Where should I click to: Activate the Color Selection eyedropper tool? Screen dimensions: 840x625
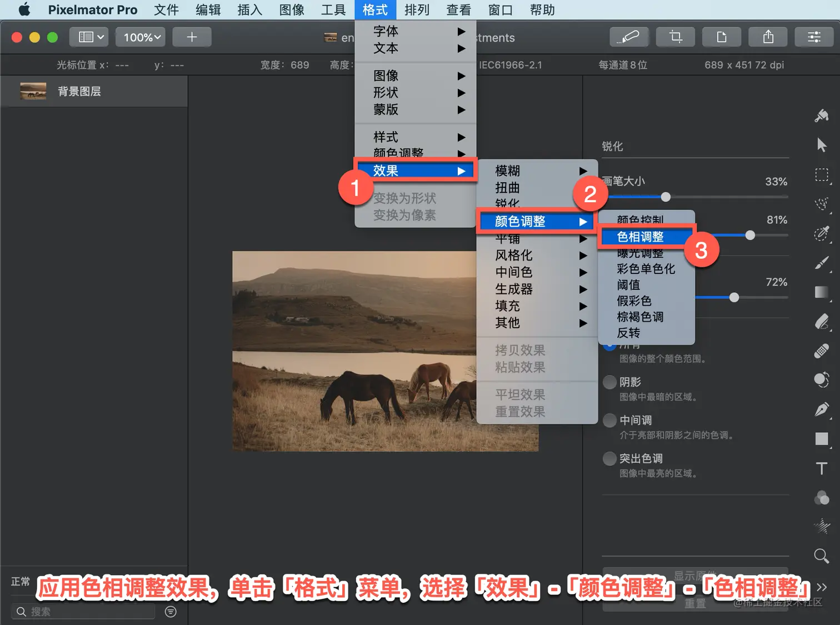[x=822, y=233]
